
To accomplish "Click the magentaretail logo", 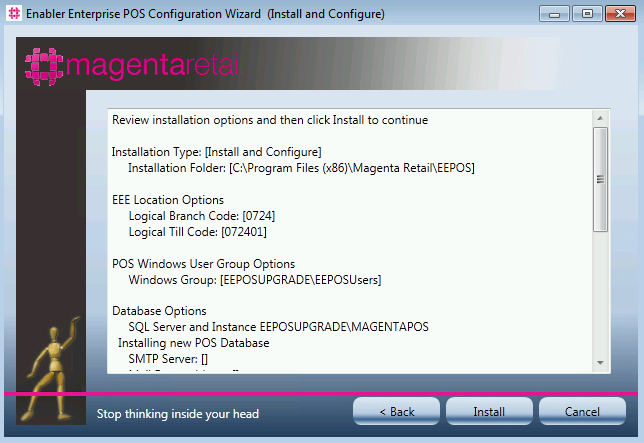I will coord(134,67).
